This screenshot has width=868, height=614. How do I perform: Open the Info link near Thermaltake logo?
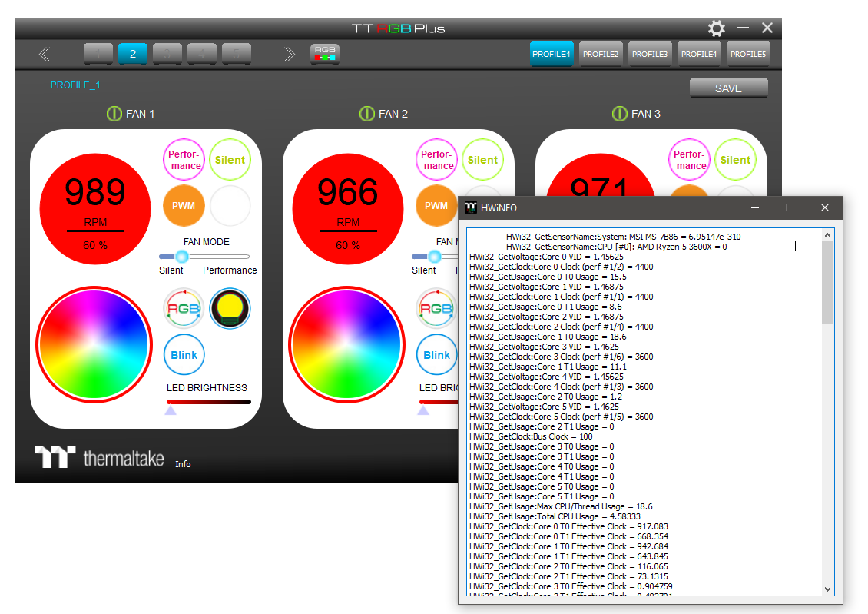(184, 464)
